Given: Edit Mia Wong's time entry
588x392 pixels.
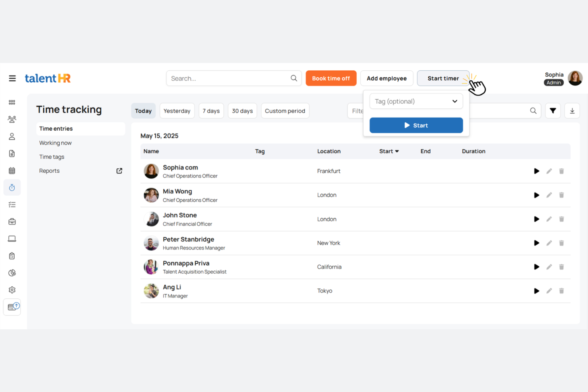Looking at the screenshot, I should (549, 195).
